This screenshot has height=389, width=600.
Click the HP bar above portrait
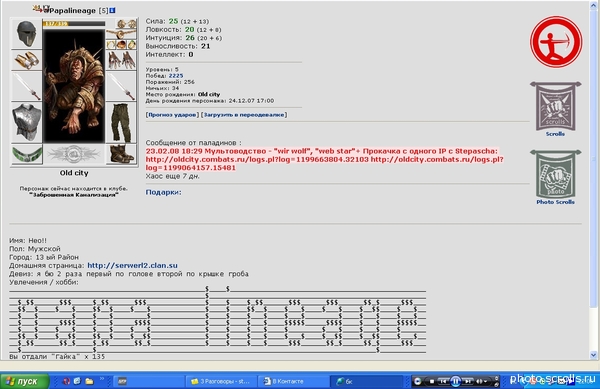click(x=74, y=24)
